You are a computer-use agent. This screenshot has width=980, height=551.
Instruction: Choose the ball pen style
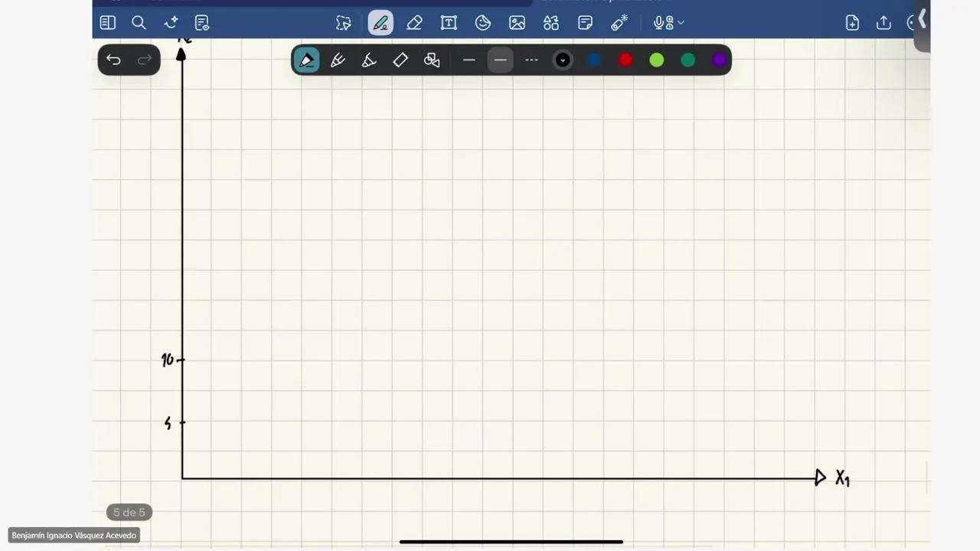[x=338, y=60]
